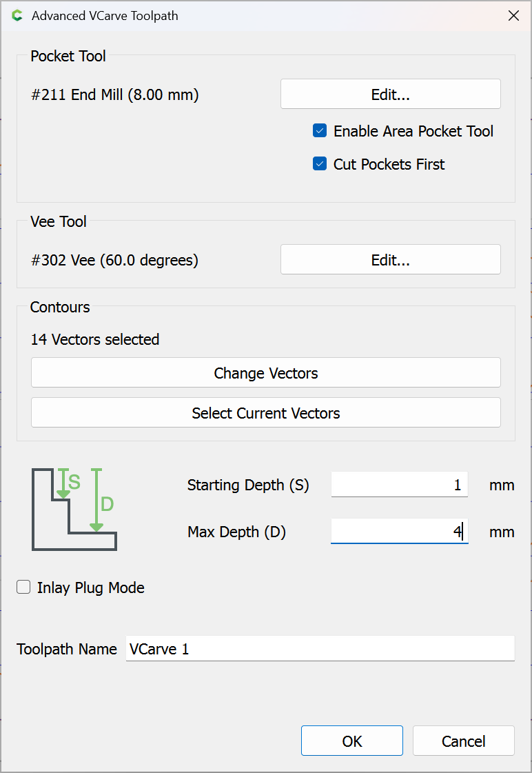Uncheck Cut Pockets First
The width and height of the screenshot is (532, 773).
[320, 164]
